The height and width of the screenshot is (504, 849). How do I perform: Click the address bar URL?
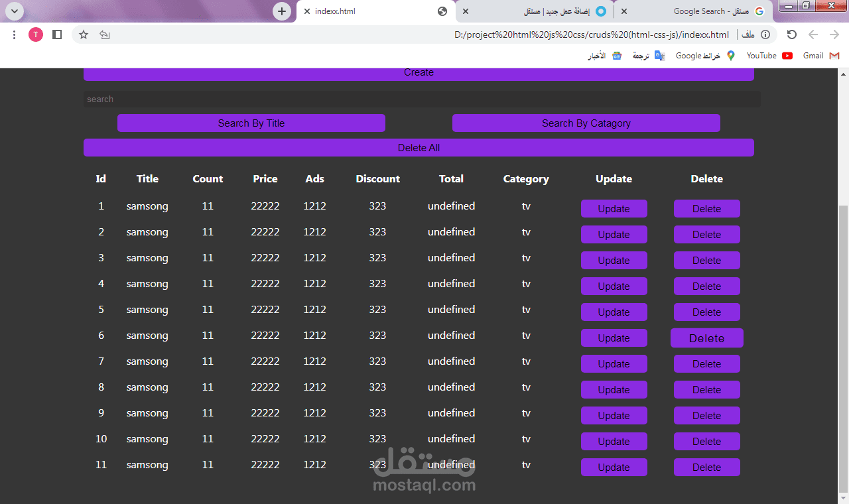tap(591, 34)
